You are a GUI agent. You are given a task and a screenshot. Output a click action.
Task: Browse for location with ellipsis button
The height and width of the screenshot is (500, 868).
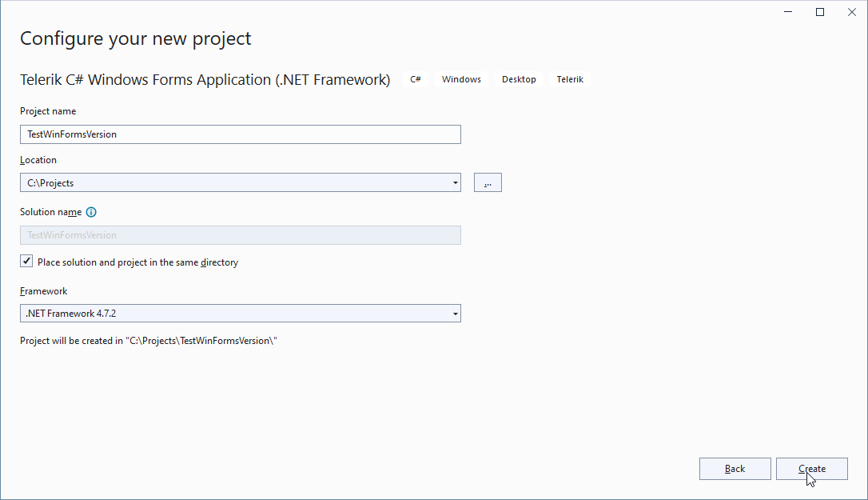[488, 183]
